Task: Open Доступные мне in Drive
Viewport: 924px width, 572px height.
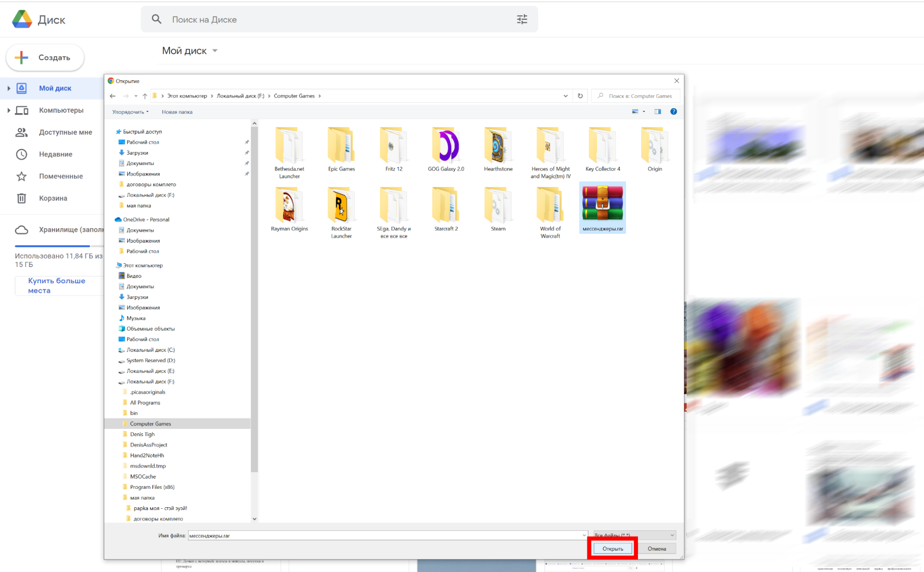Action: pos(65,132)
